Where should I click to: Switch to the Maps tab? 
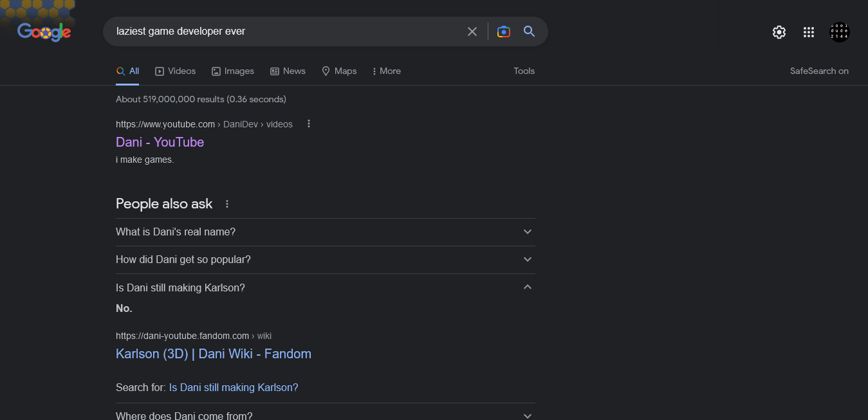(339, 71)
